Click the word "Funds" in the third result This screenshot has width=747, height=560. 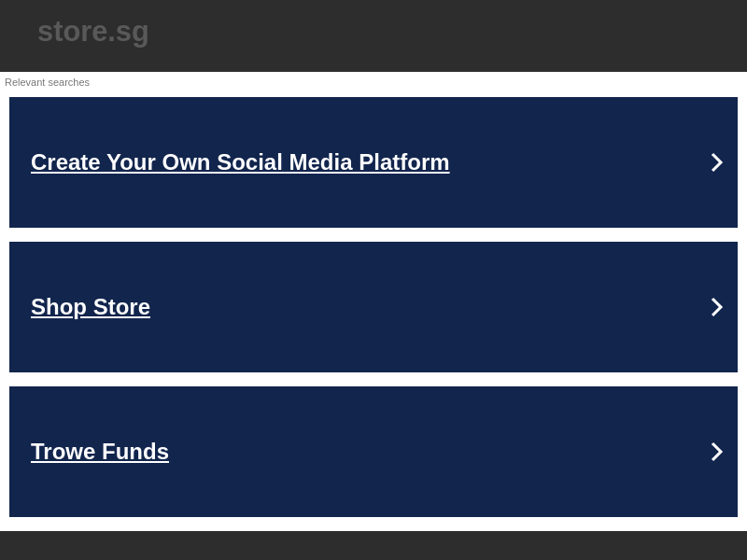click(134, 452)
